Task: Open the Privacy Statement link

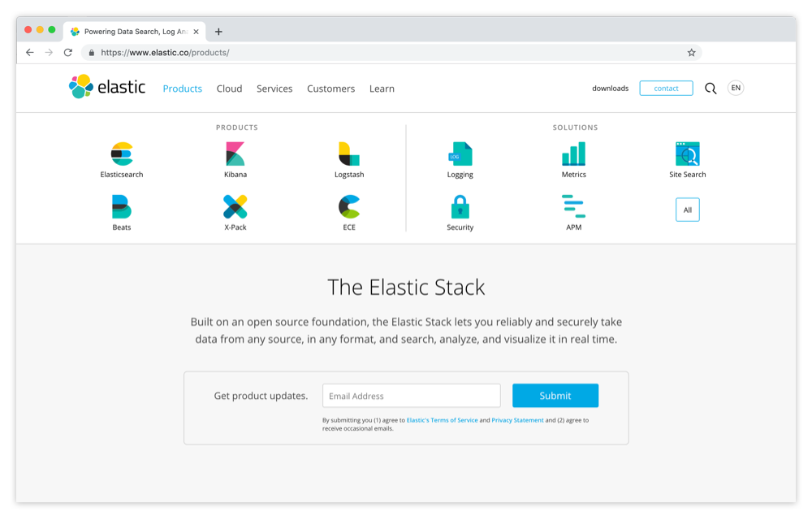Action: [x=517, y=420]
